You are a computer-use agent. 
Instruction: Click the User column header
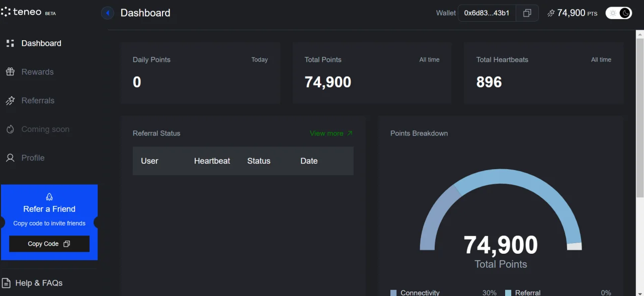(149, 161)
